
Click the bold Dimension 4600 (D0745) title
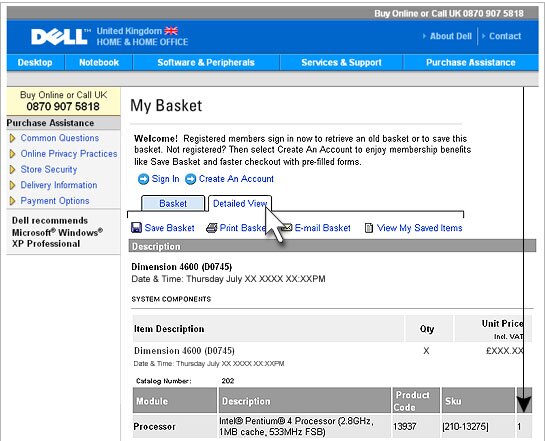point(181,267)
